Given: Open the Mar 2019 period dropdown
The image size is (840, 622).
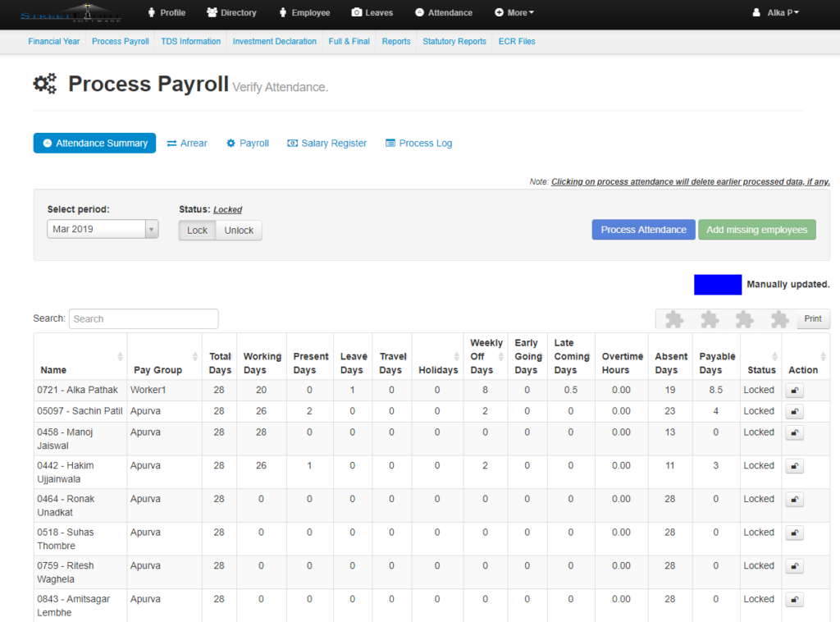Looking at the screenshot, I should [x=102, y=229].
